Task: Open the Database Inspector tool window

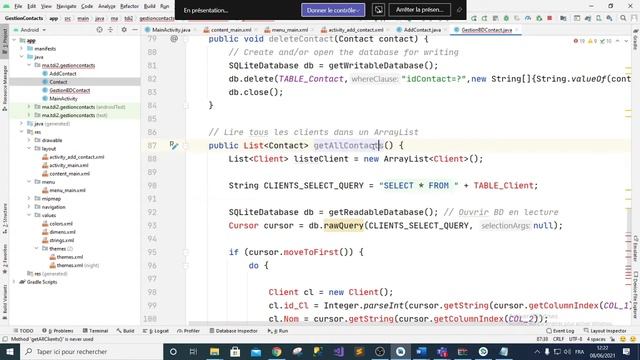Action: (x=233, y=331)
